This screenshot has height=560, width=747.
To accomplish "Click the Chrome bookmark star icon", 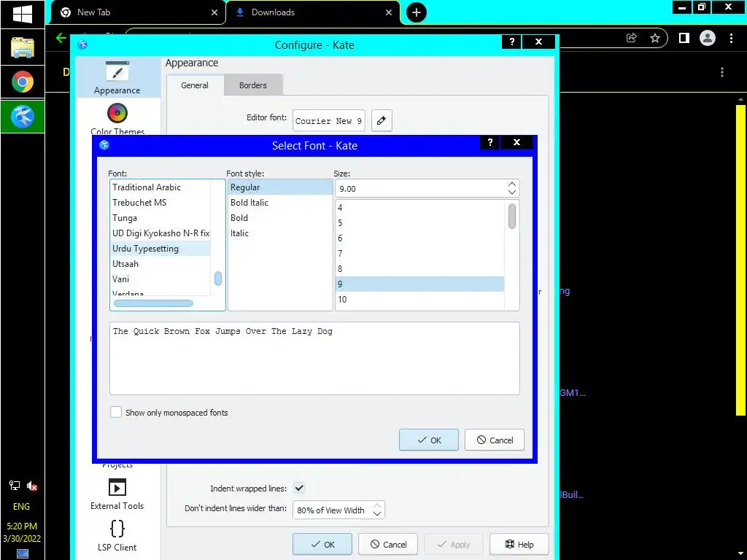I will coord(655,38).
